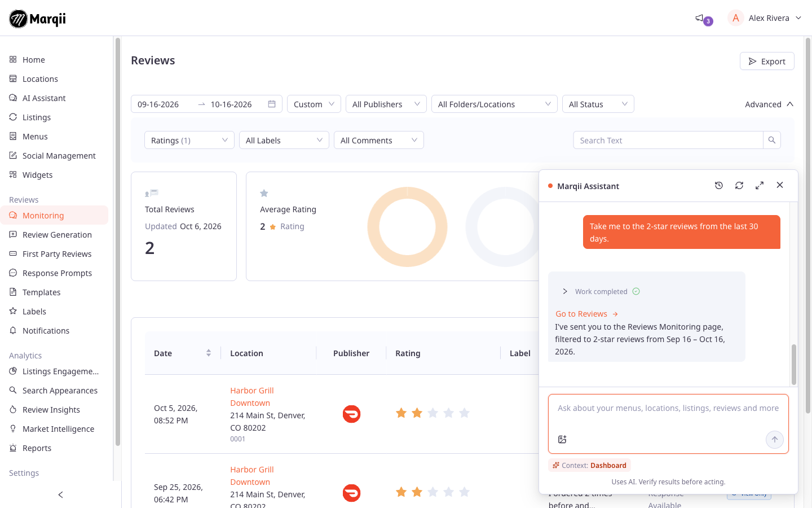The width and height of the screenshot is (812, 508).
Task: Open the All Labels dropdown
Action: (x=284, y=140)
